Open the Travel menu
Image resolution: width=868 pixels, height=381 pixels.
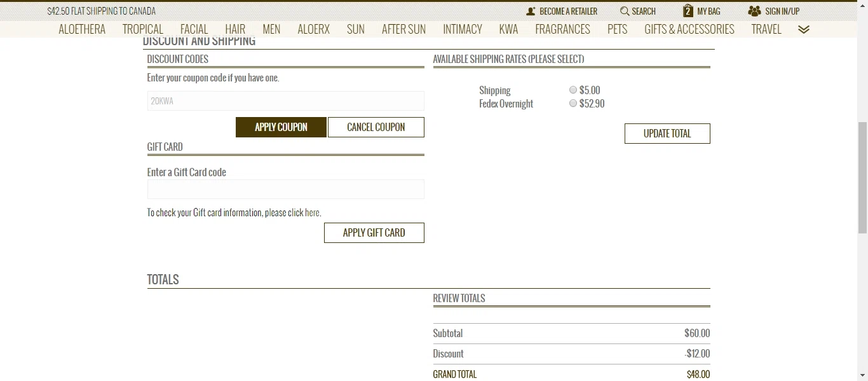(766, 29)
